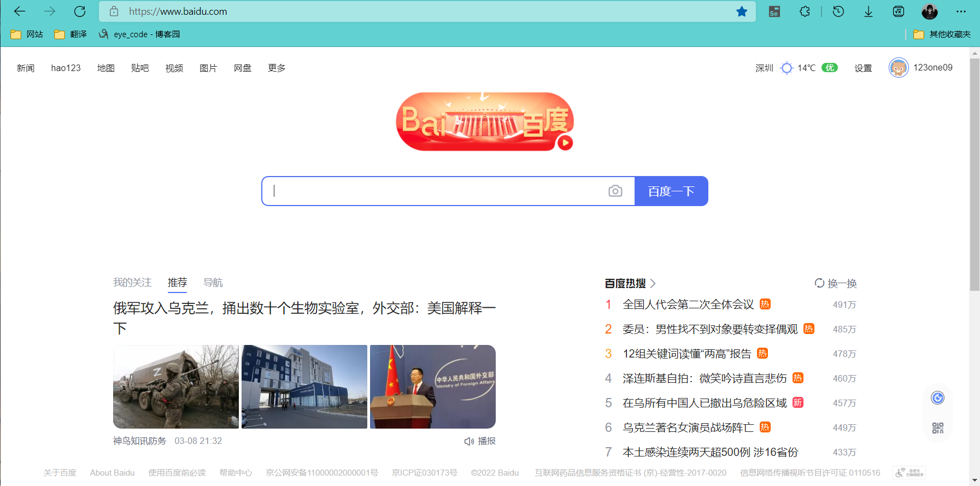Reload the page with the refresh icon

(80, 11)
